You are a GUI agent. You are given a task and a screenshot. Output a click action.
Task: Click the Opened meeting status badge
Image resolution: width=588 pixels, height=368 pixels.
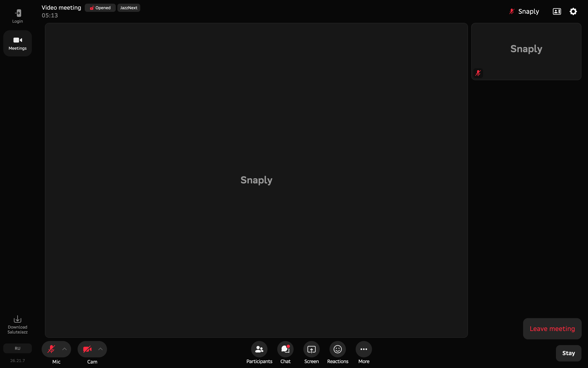click(100, 8)
